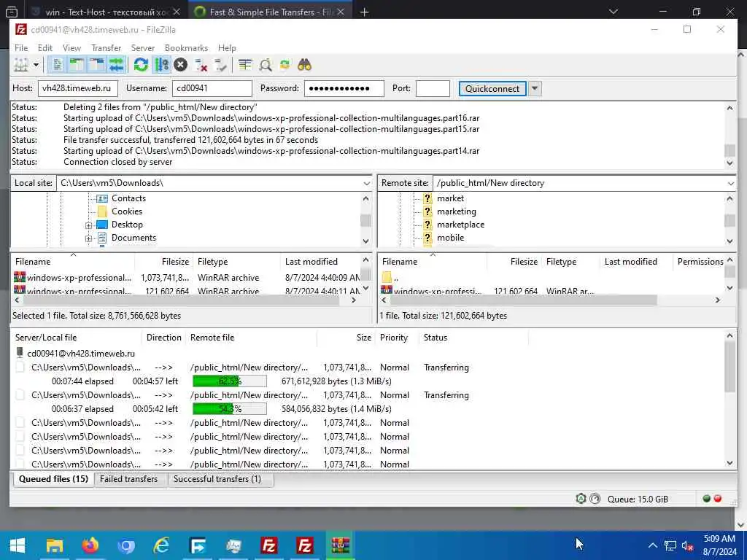Image resolution: width=747 pixels, height=560 pixels.
Task: Cancel the current operation (black X icon)
Action: click(181, 65)
